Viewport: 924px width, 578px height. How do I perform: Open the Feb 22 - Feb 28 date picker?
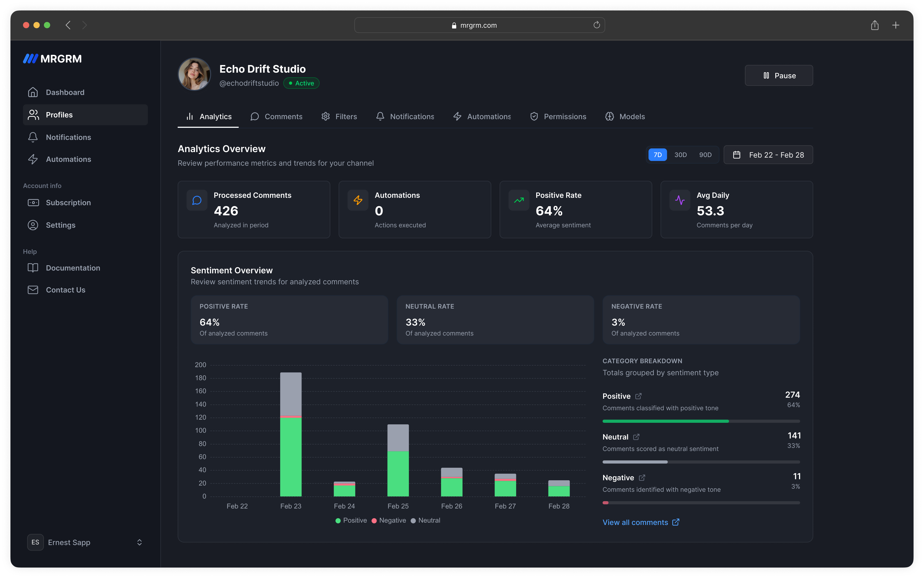point(769,155)
